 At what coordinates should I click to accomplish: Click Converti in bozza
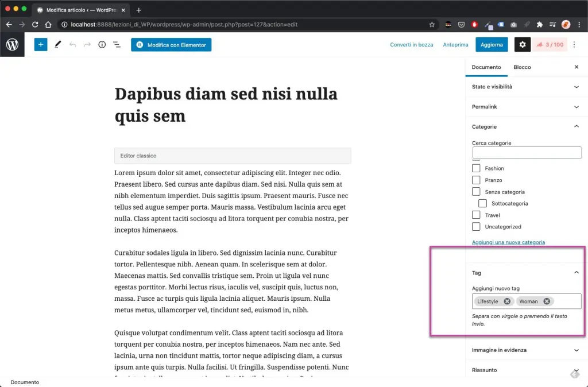click(x=411, y=45)
